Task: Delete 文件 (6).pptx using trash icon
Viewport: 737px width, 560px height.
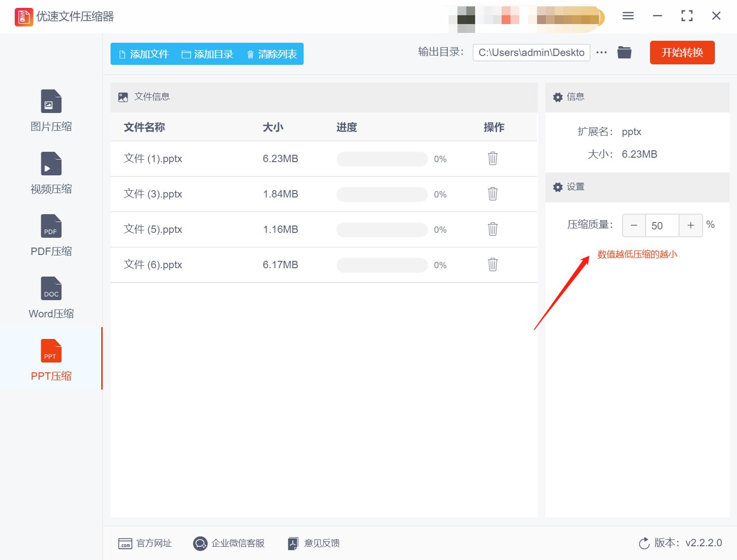Action: [x=492, y=264]
